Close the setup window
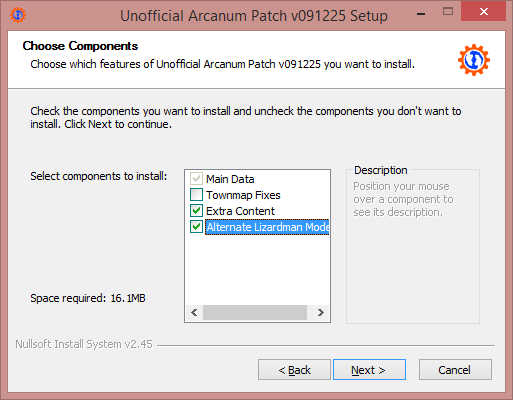This screenshot has height=400, width=513. pos(484,12)
